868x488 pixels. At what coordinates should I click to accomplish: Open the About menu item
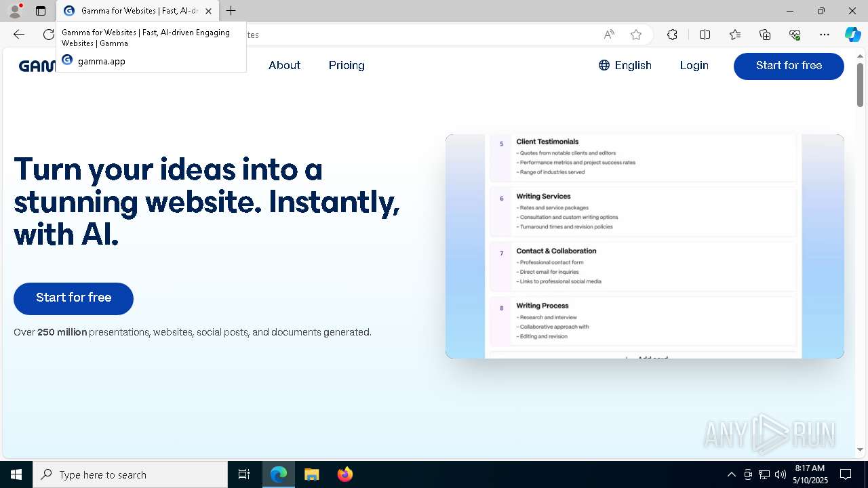click(284, 65)
